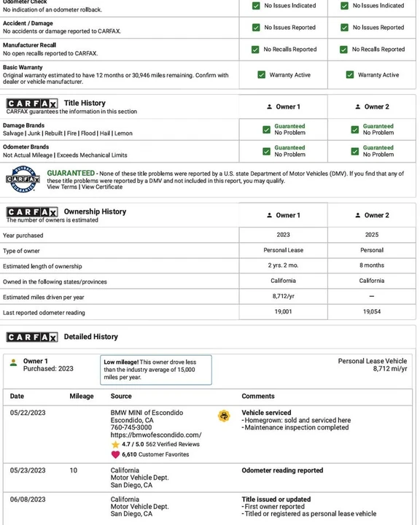Click the Manufacturer Recall row label

pyautogui.click(x=29, y=45)
